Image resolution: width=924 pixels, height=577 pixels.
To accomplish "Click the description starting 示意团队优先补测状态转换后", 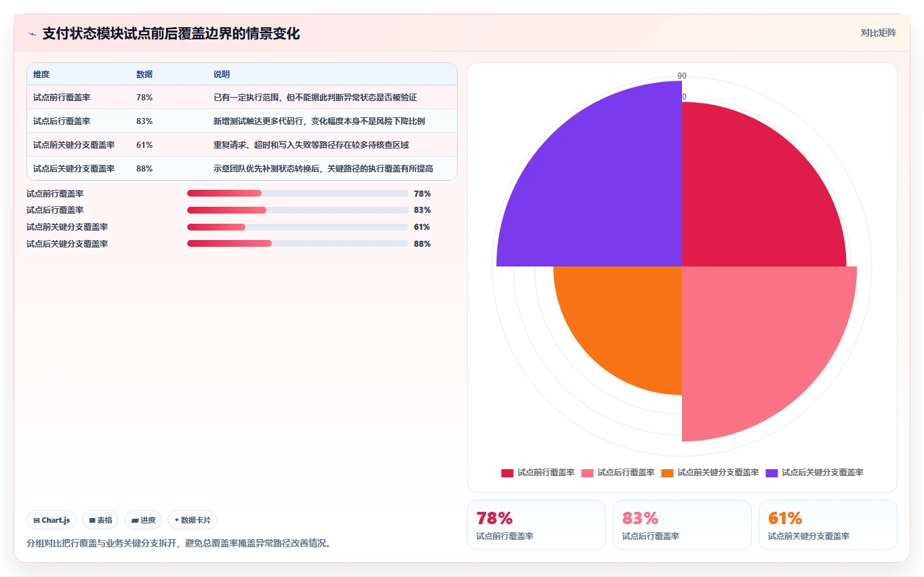I will pos(323,169).
